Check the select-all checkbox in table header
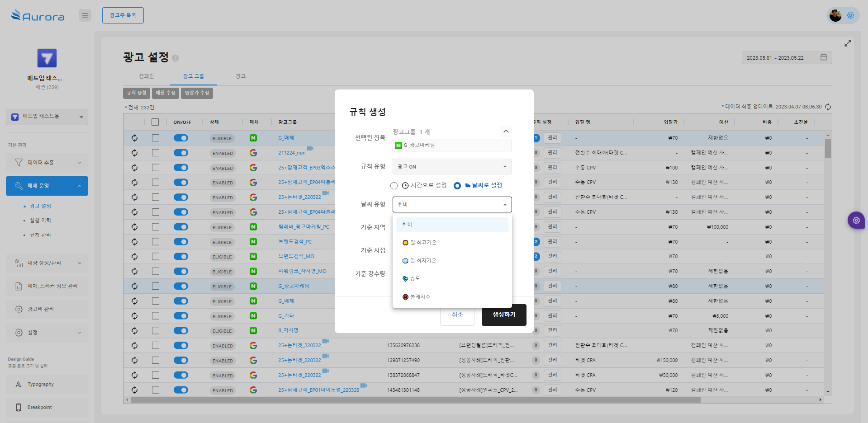This screenshot has width=868, height=423. click(155, 122)
